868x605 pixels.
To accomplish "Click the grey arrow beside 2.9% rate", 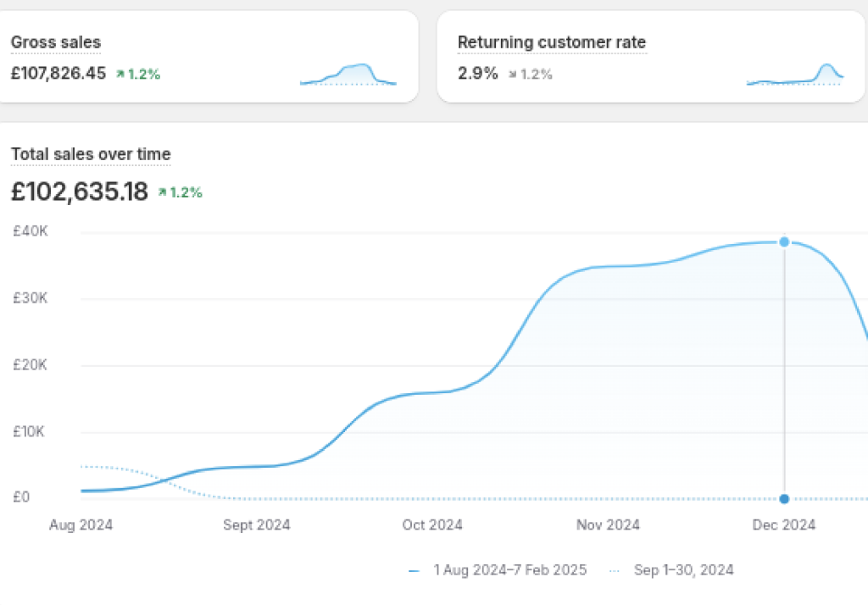I will 512,75.
